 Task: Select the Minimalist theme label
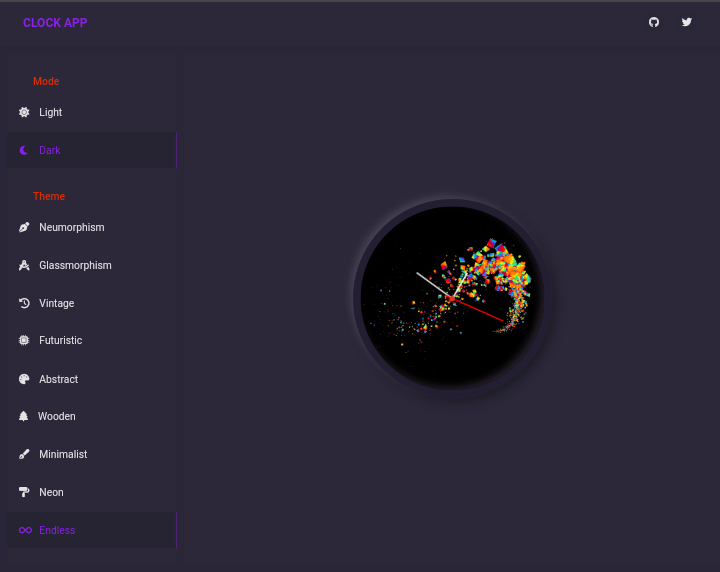click(63, 454)
